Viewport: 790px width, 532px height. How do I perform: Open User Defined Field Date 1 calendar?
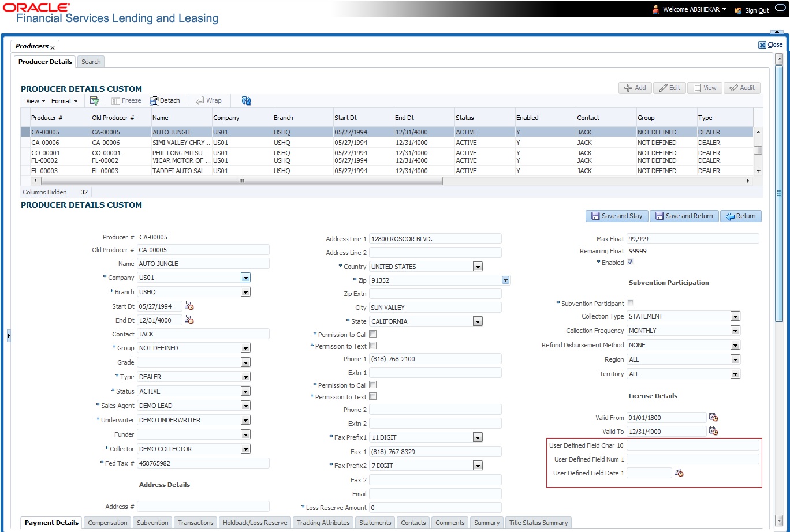pyautogui.click(x=679, y=473)
